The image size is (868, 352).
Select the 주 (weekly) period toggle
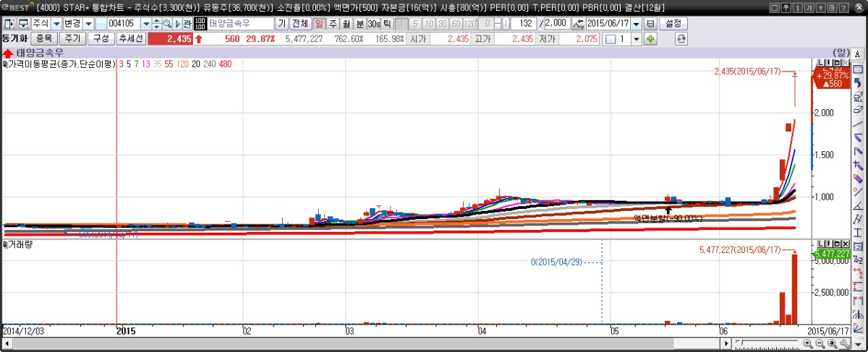click(x=333, y=24)
